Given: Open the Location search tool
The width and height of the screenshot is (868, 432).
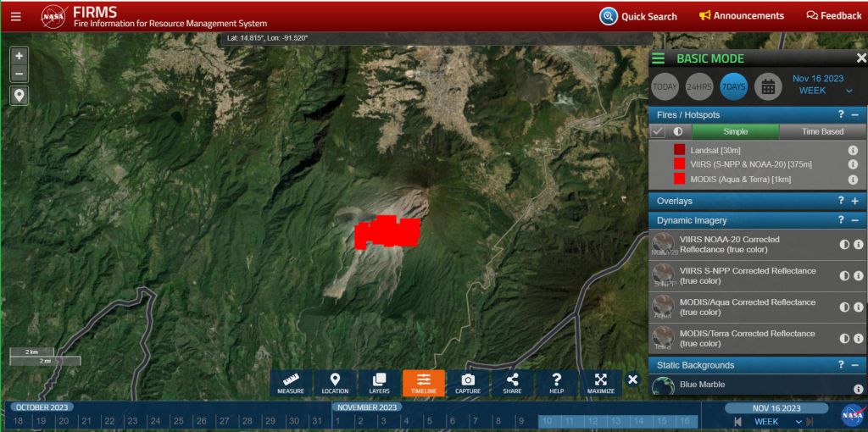Looking at the screenshot, I should pyautogui.click(x=335, y=383).
